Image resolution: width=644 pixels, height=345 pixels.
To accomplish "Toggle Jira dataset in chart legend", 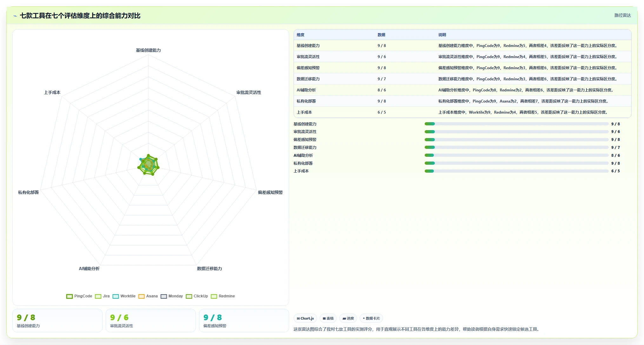I will pos(102,296).
